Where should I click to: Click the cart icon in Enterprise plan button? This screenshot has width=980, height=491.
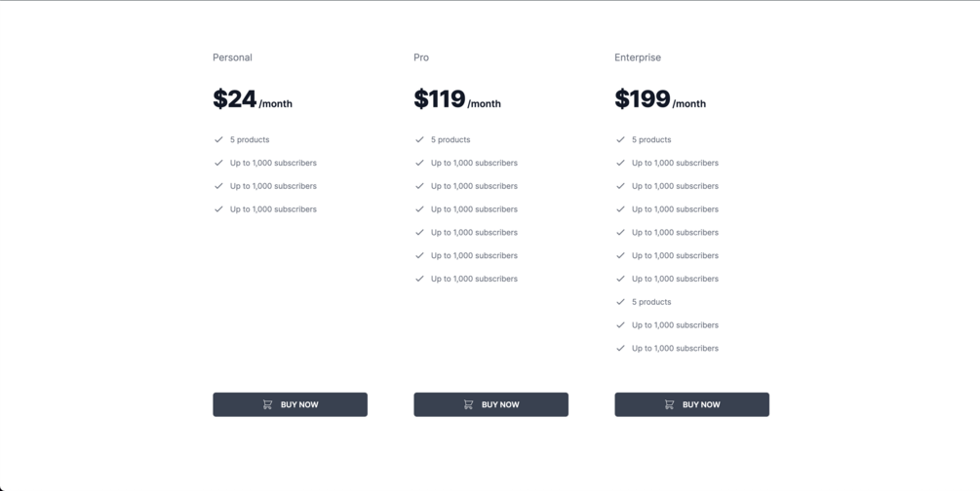669,404
